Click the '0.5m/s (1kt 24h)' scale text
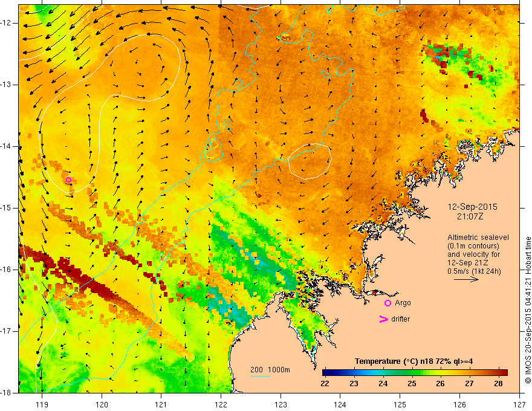Viewport: 532px width, 411px height. (474, 271)
